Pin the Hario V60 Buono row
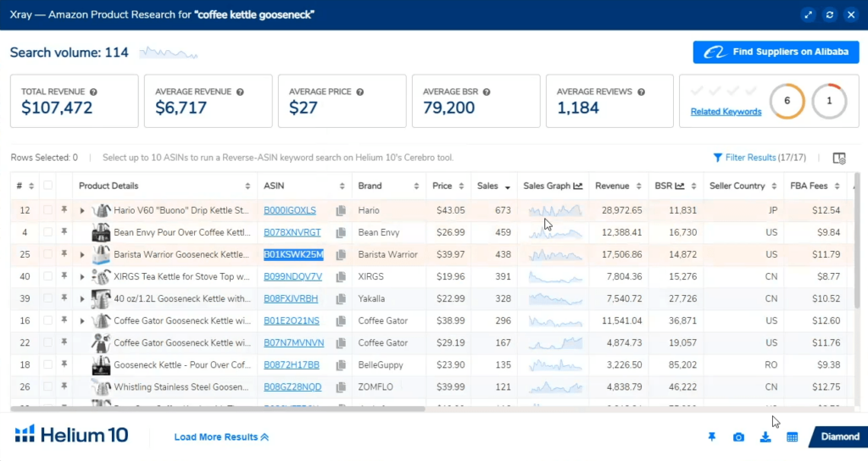Image resolution: width=868 pixels, height=461 pixels. 64,210
